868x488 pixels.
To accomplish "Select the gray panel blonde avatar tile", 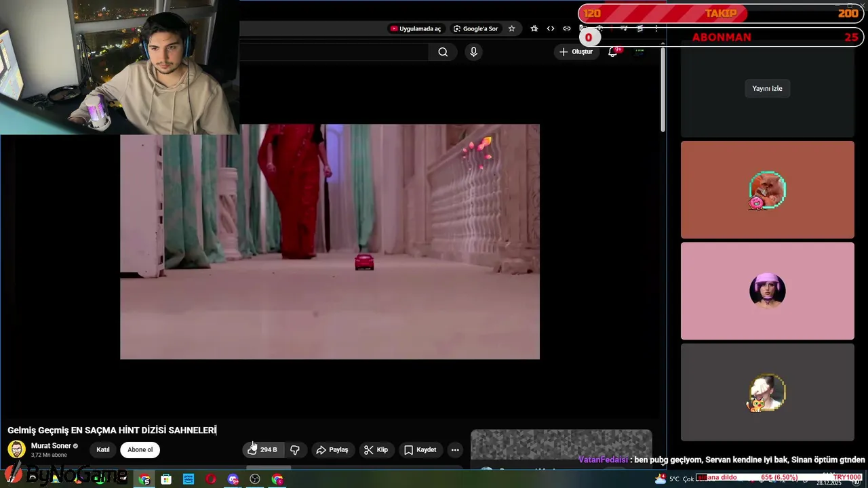I will coord(768,392).
